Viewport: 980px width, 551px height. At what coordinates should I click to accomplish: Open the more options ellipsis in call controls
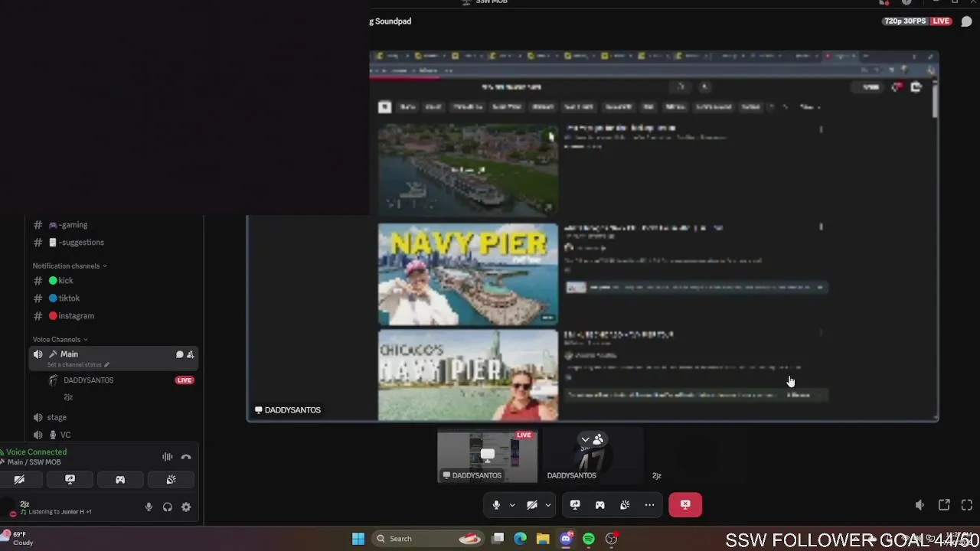tap(649, 505)
